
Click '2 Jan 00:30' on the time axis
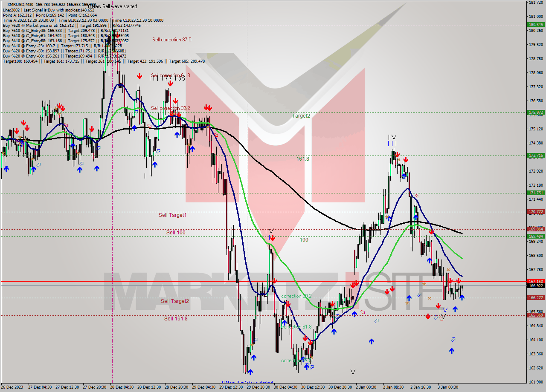[x=366, y=387]
